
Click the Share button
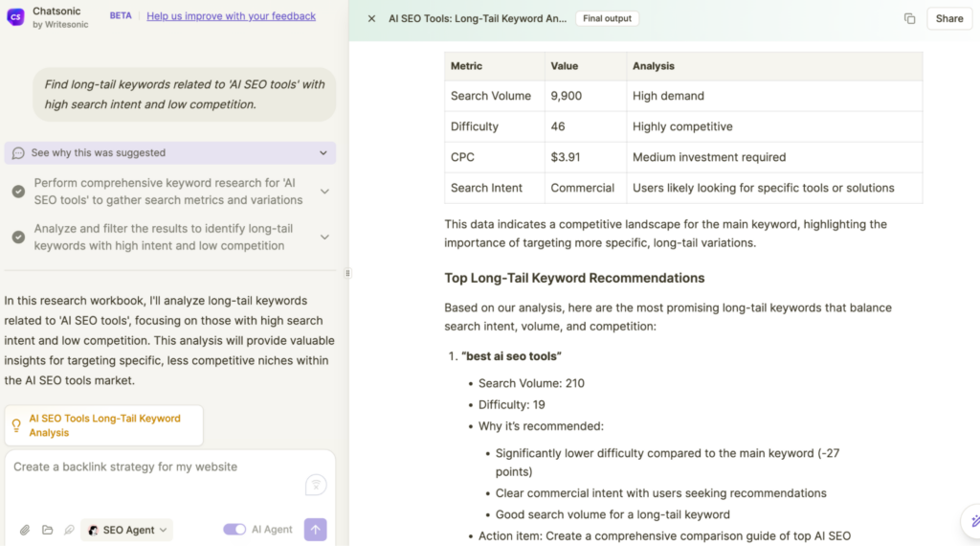pyautogui.click(x=948, y=19)
